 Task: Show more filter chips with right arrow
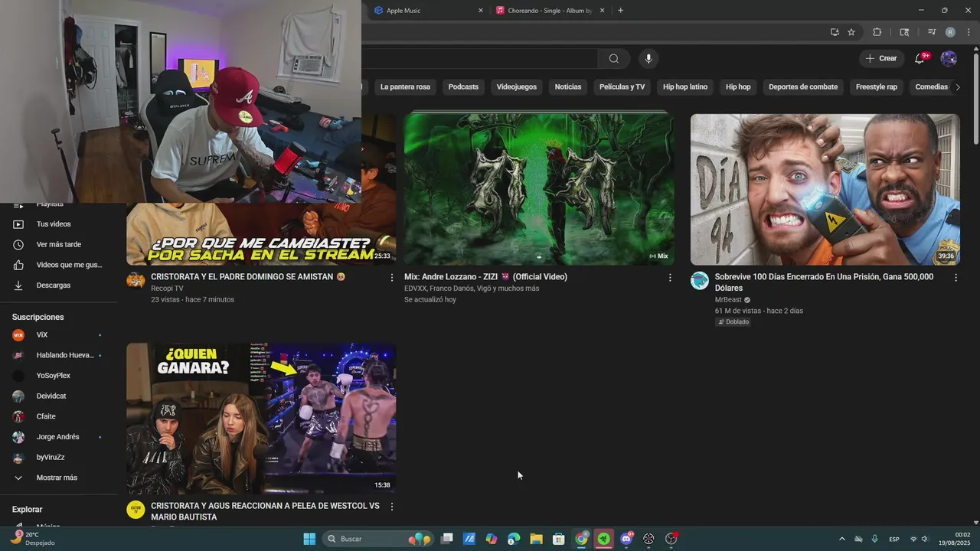pos(958,87)
